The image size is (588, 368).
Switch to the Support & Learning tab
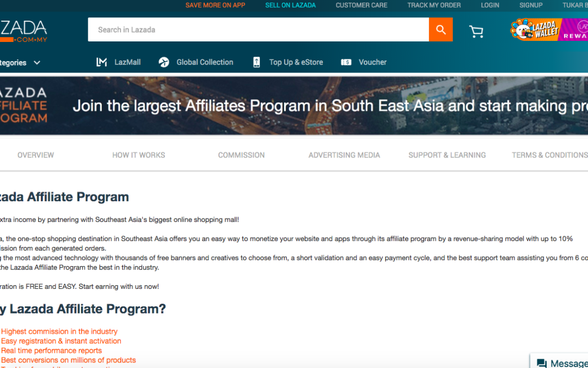click(x=447, y=155)
